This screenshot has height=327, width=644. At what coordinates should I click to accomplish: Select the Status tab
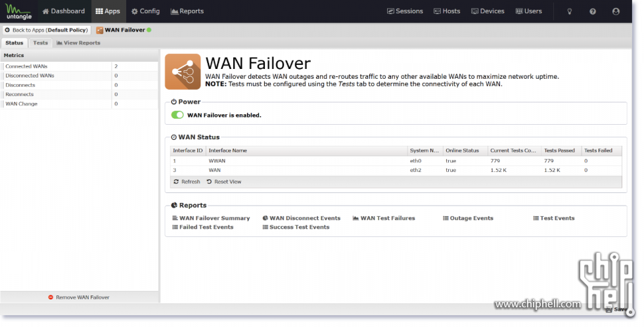(x=14, y=43)
